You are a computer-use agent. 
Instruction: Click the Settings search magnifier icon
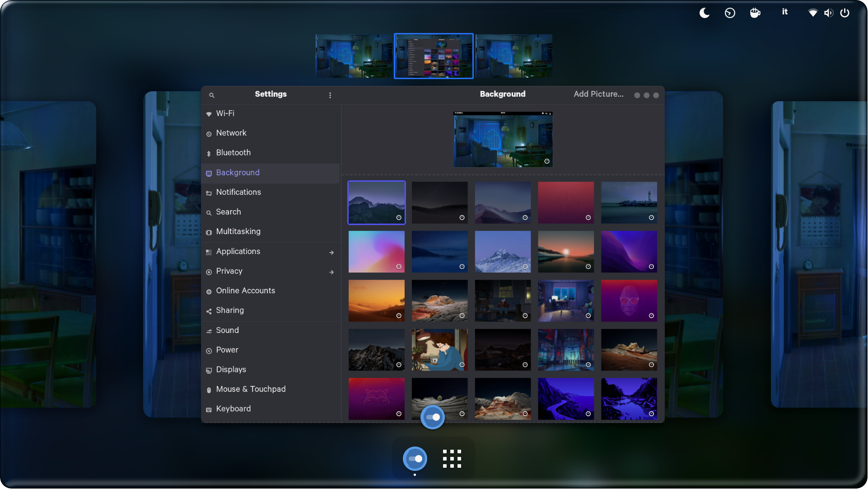[x=212, y=95]
